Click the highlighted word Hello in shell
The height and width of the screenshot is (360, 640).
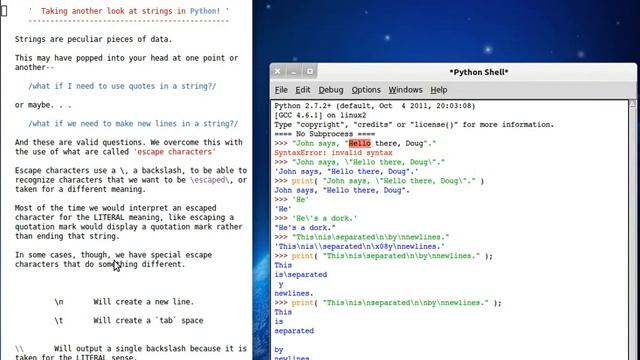(x=360, y=143)
